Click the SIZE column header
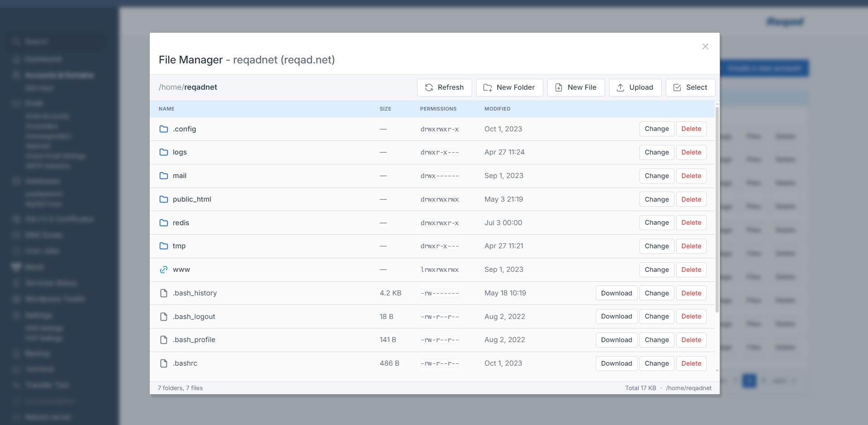 tap(385, 109)
